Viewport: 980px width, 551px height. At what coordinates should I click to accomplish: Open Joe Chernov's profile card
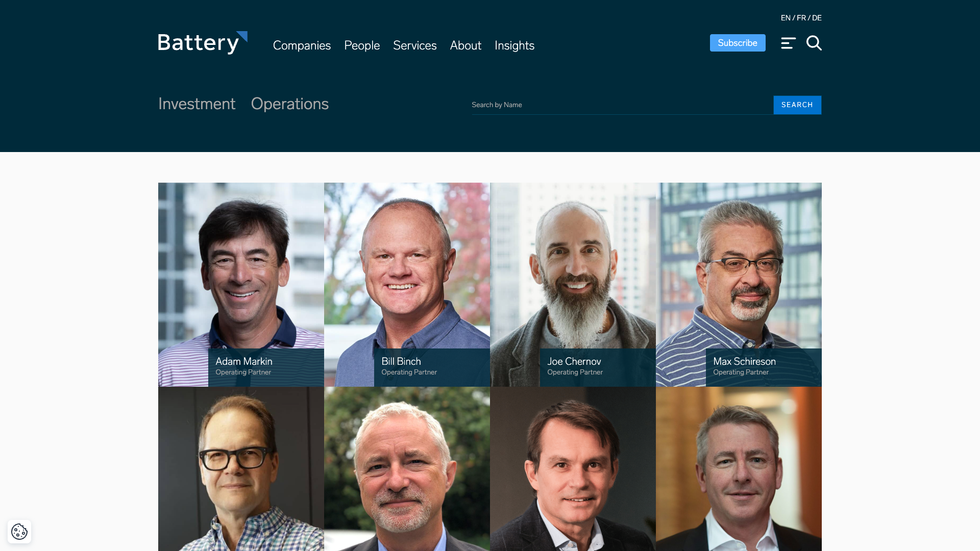click(x=573, y=285)
